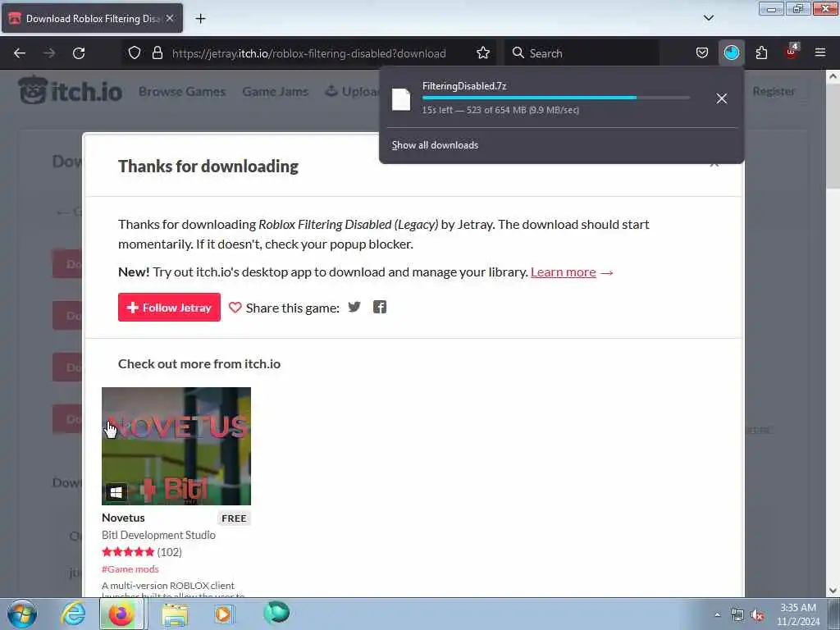Open the tracking protection shield icon
The height and width of the screenshot is (630, 840).
click(135, 53)
